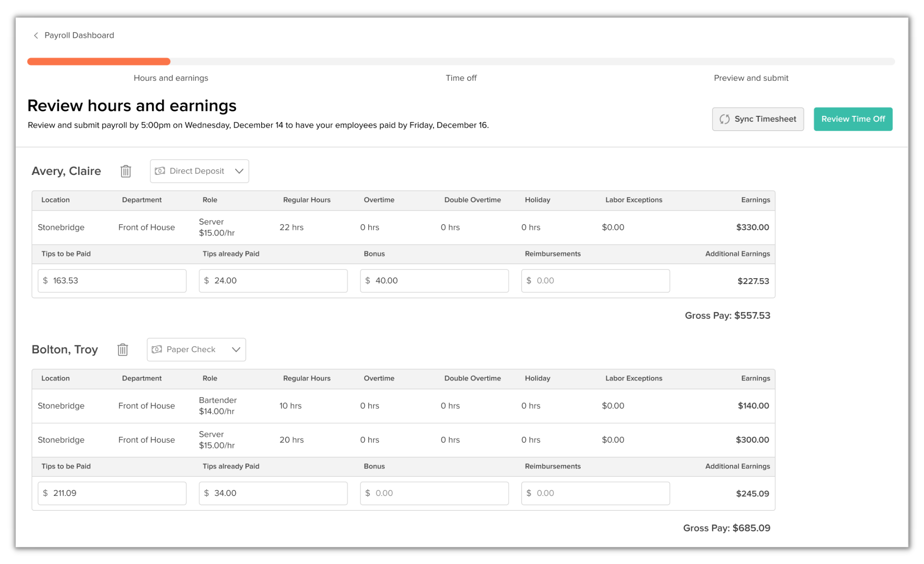Delete Avery, Claire with the trash icon
This screenshot has width=924, height=564.
126,171
